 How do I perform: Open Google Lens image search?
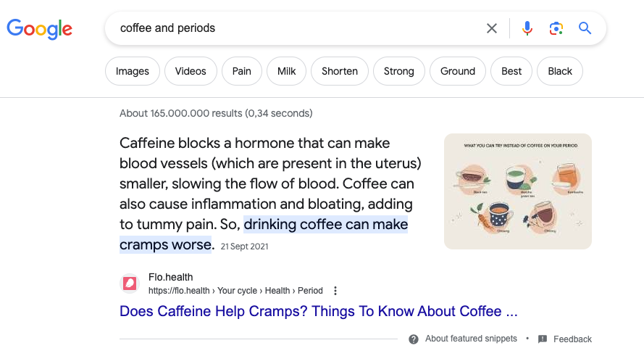[556, 28]
